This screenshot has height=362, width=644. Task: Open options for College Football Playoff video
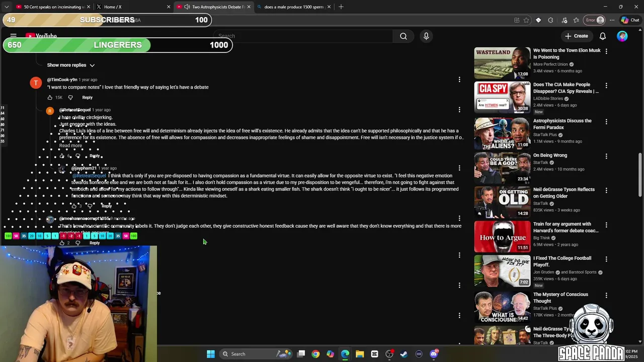606,259
